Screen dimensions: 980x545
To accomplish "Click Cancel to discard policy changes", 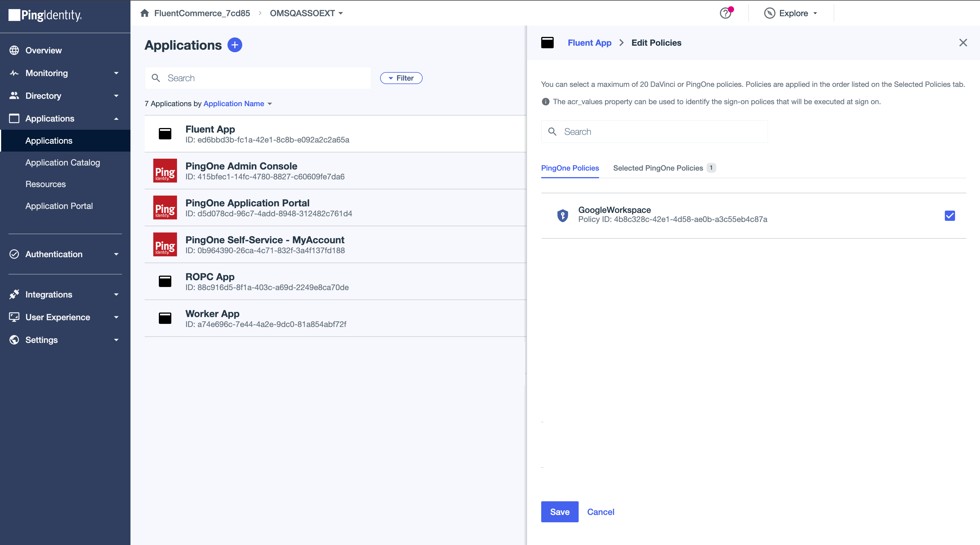I will click(600, 512).
